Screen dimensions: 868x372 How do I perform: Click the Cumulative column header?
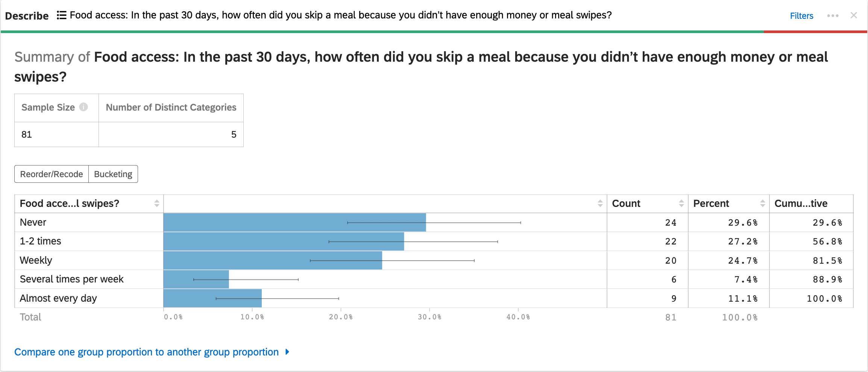click(801, 203)
